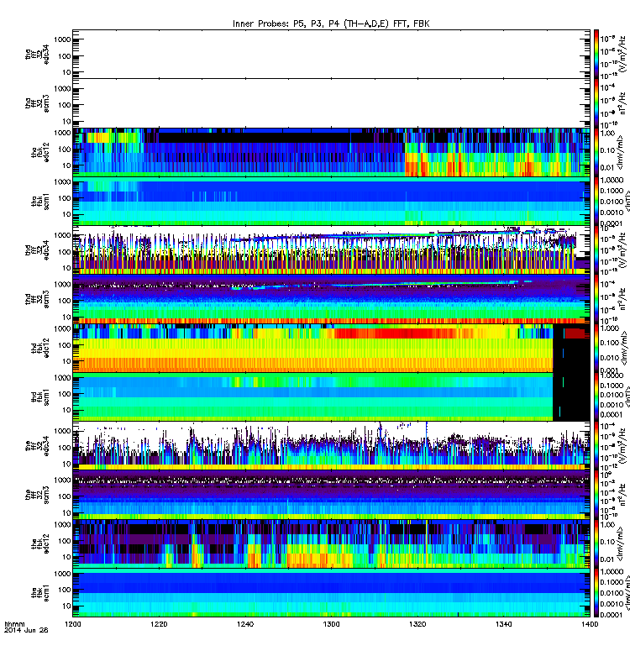Click the 1240 time axis label
The image size is (630, 672).
245,624
